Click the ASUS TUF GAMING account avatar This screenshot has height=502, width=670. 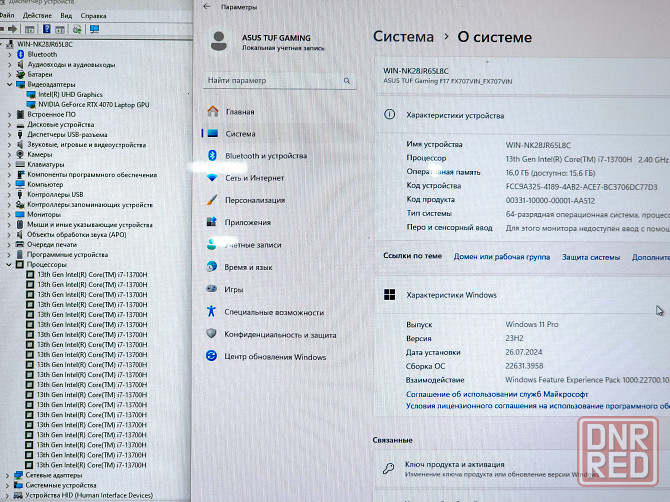click(x=219, y=41)
